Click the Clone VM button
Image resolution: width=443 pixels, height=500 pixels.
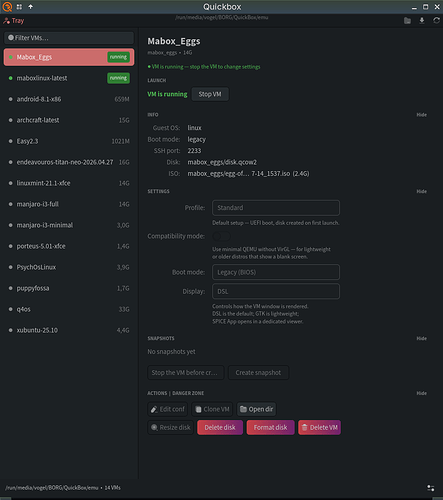tap(212, 409)
